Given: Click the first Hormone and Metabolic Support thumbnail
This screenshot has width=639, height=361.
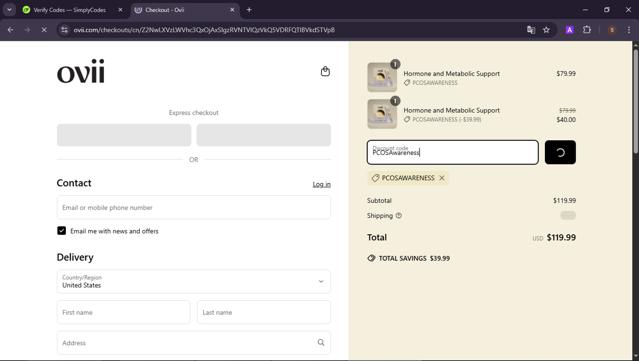Looking at the screenshot, I should (382, 77).
